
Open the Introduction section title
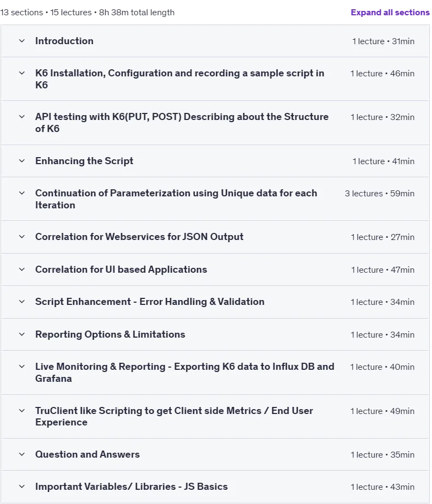pos(64,41)
